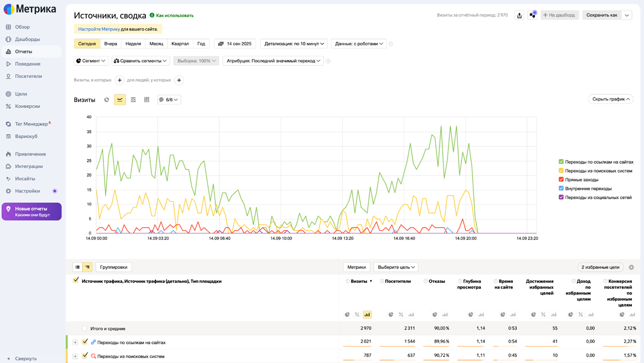This screenshot has width=644, height=363.
Task: Click info icon beside Данные dropdown
Action: pos(391,44)
